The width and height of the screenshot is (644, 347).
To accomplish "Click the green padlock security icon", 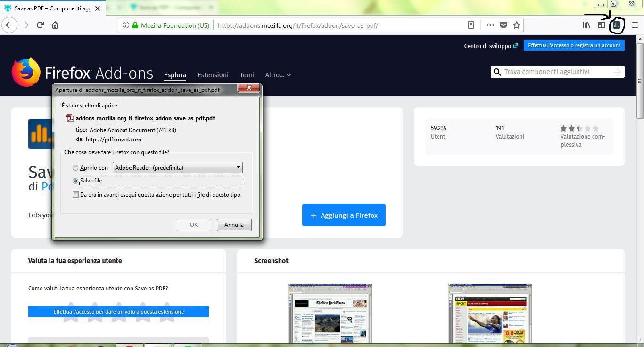I will [x=135, y=25].
